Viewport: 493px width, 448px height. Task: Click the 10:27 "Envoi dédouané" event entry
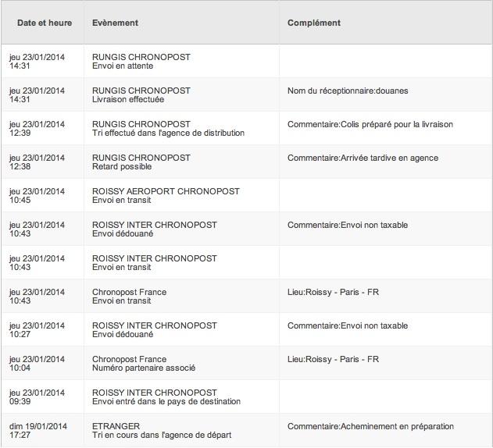tap(155, 330)
